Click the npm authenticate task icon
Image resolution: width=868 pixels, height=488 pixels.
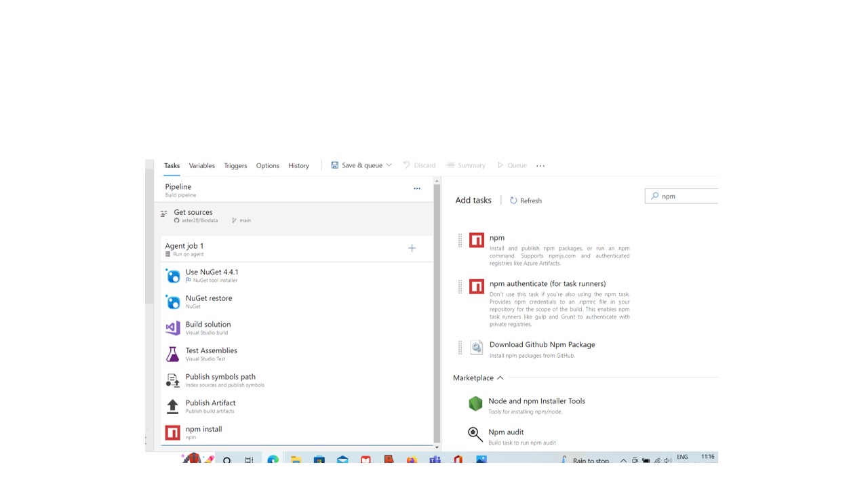click(477, 287)
